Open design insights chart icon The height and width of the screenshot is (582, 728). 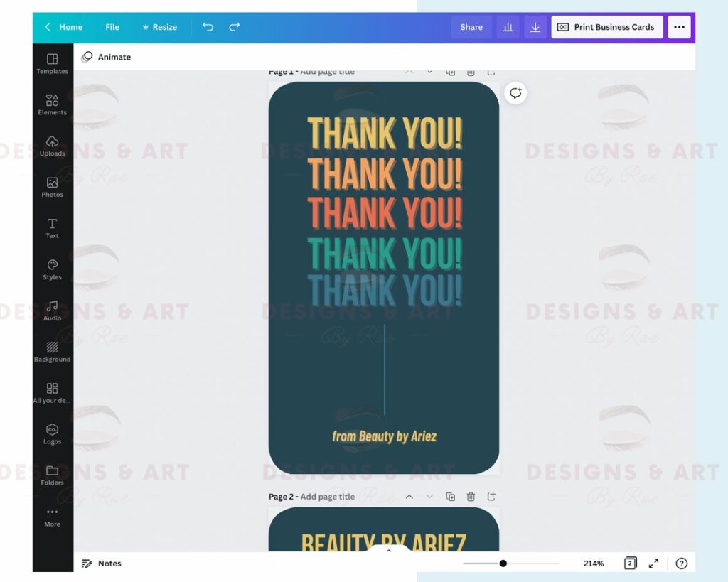(x=508, y=27)
